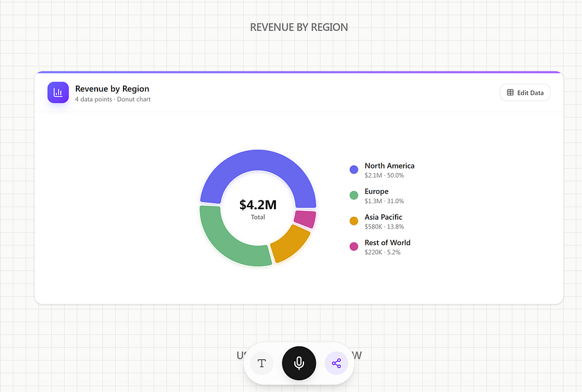Open the share icon in bottom toolbar
Screen dimensions: 582x392
point(336,363)
